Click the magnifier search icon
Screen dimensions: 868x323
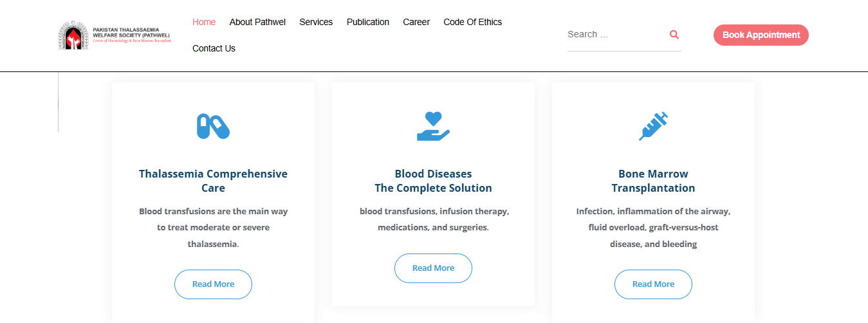pos(674,35)
